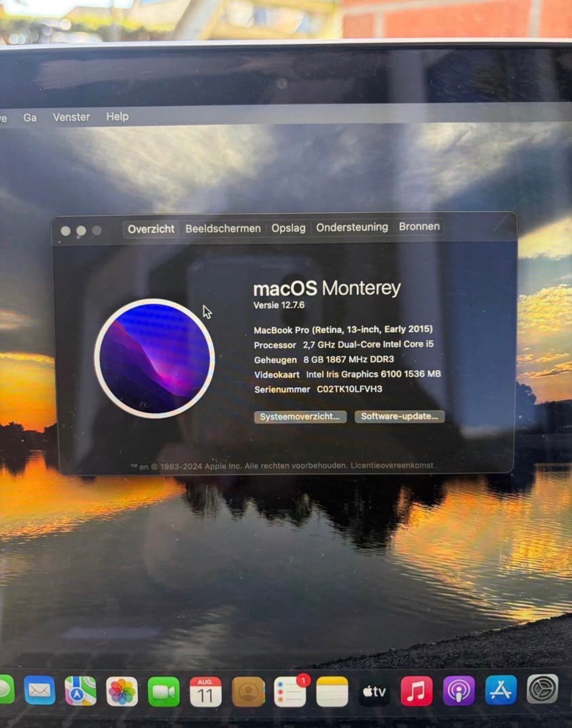This screenshot has height=728, width=572.
Task: Close the About This Mac window
Action: (x=66, y=231)
